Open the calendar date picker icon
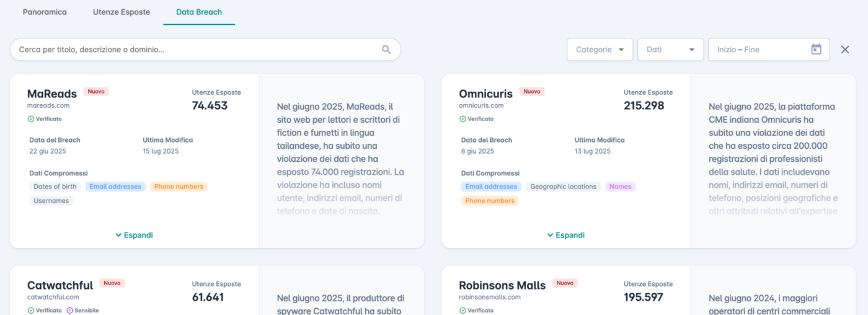The image size is (868, 315). point(816,50)
